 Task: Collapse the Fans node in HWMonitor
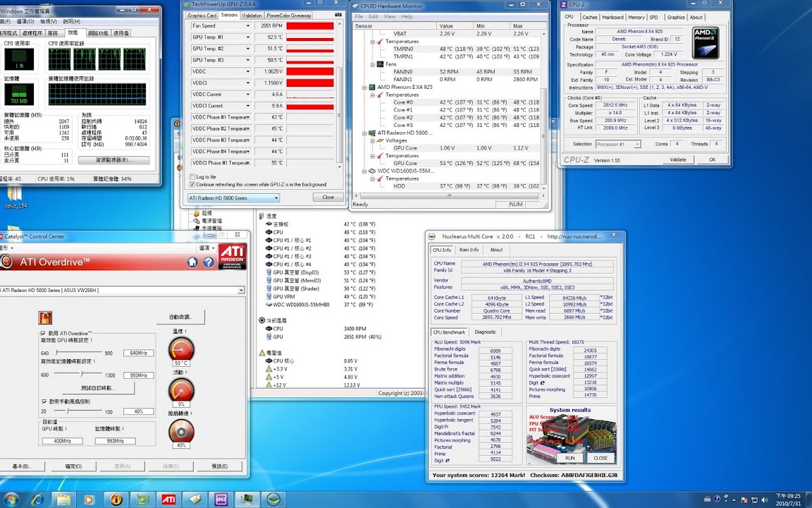click(372, 64)
